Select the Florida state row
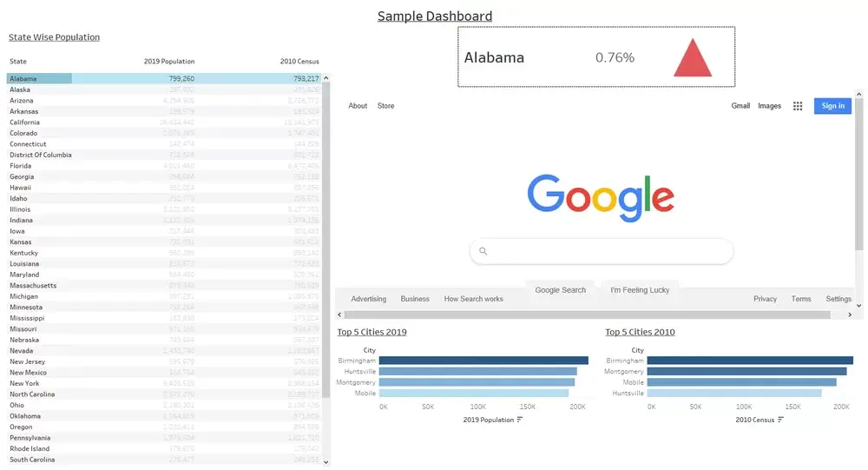868x470 pixels. (x=164, y=166)
